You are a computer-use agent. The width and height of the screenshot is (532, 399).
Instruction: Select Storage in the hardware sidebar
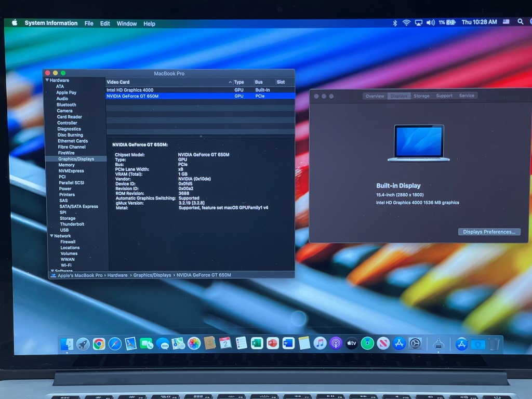point(68,219)
